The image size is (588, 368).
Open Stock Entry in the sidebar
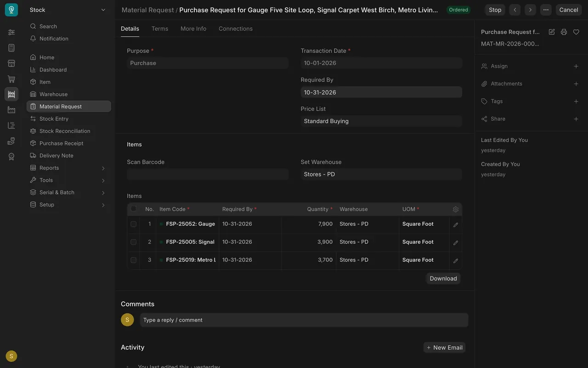click(68, 119)
